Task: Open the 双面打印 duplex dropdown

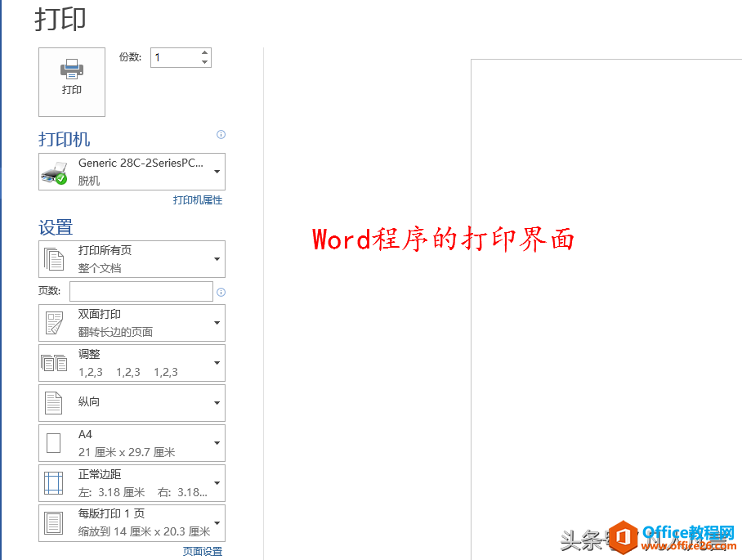Action: point(132,323)
